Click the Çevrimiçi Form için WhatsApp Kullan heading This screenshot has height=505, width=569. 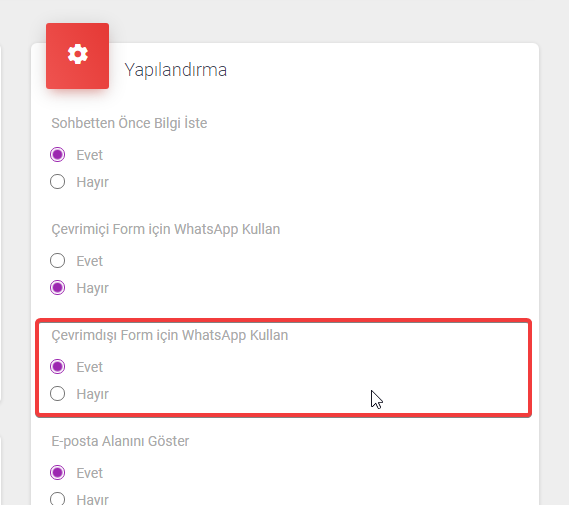coord(166,229)
